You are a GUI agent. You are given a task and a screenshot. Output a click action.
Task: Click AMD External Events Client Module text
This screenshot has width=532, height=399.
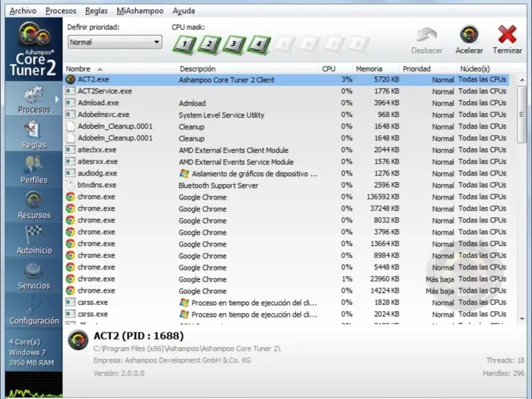pos(233,150)
